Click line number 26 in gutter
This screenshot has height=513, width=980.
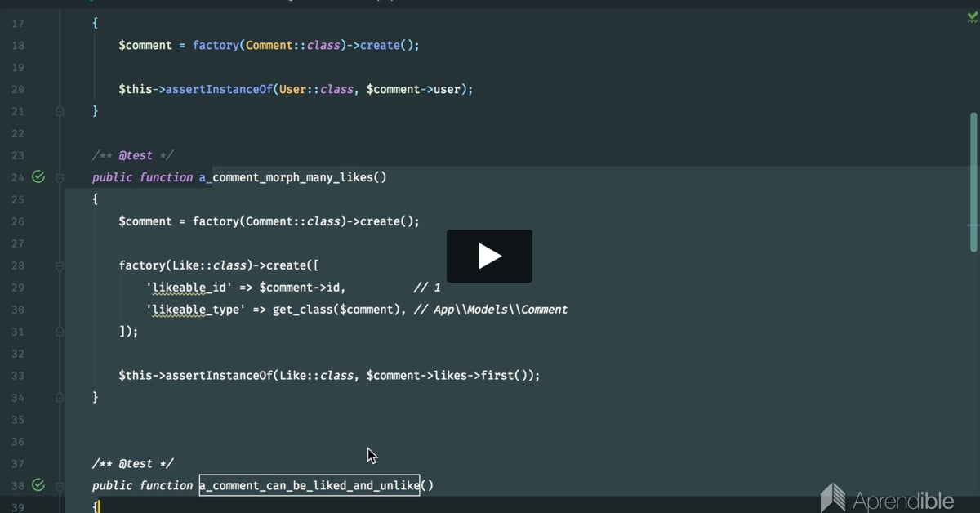(x=18, y=221)
